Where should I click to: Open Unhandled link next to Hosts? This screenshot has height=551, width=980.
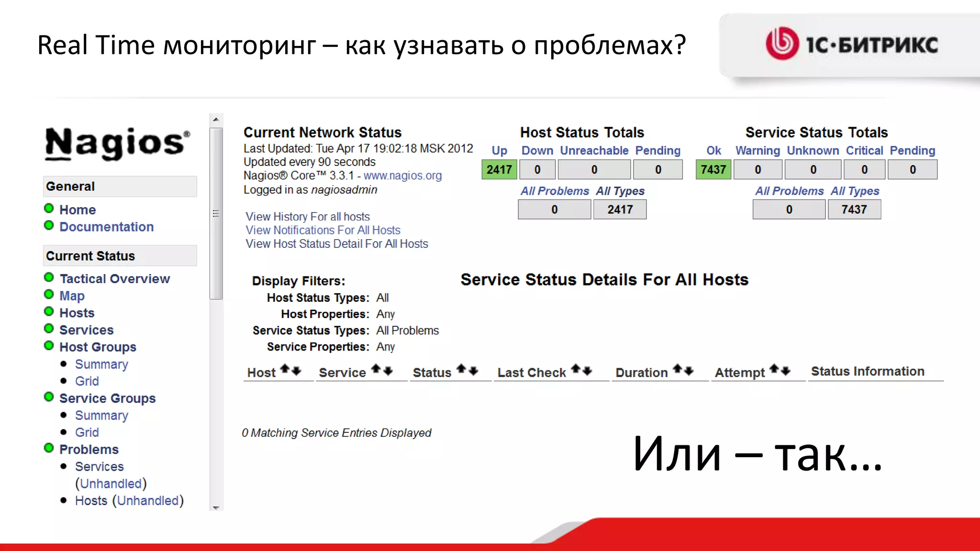click(x=148, y=501)
